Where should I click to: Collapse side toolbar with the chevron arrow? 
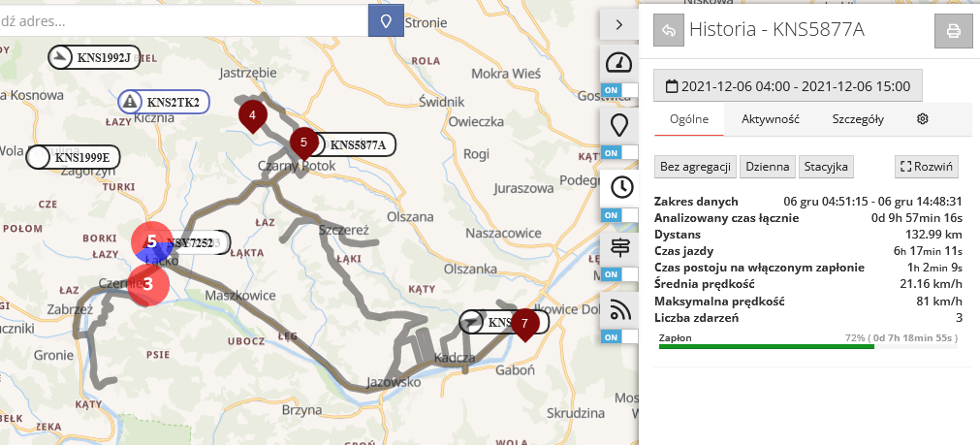(618, 23)
